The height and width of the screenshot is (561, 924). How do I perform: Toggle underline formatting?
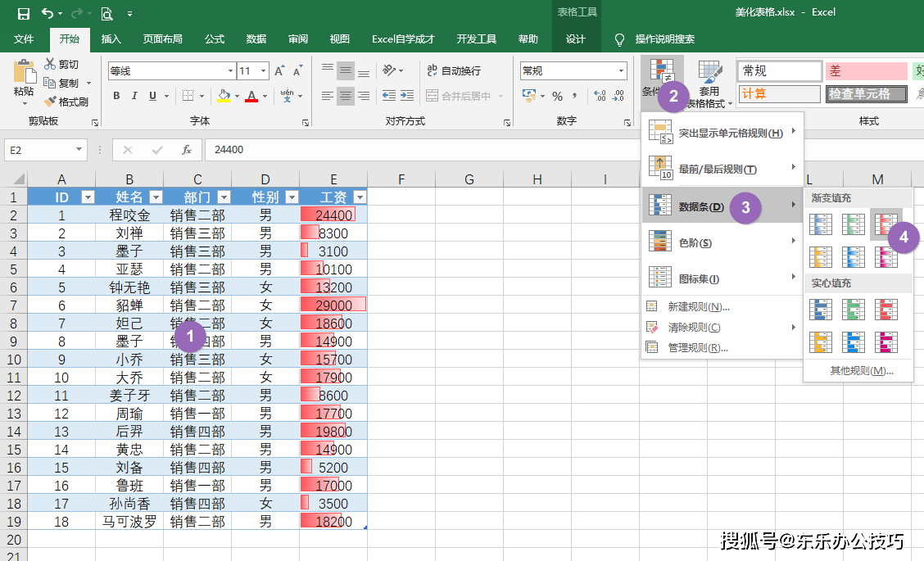point(152,96)
